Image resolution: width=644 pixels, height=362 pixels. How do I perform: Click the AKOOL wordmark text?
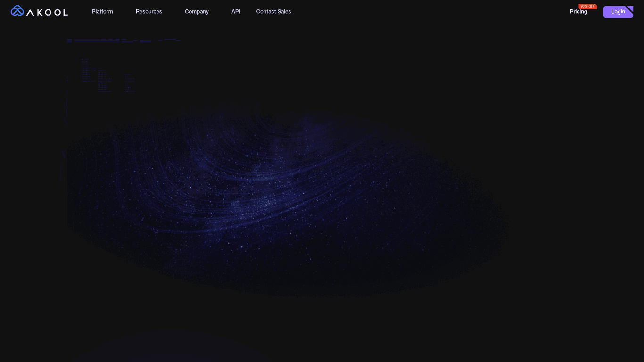point(47,12)
